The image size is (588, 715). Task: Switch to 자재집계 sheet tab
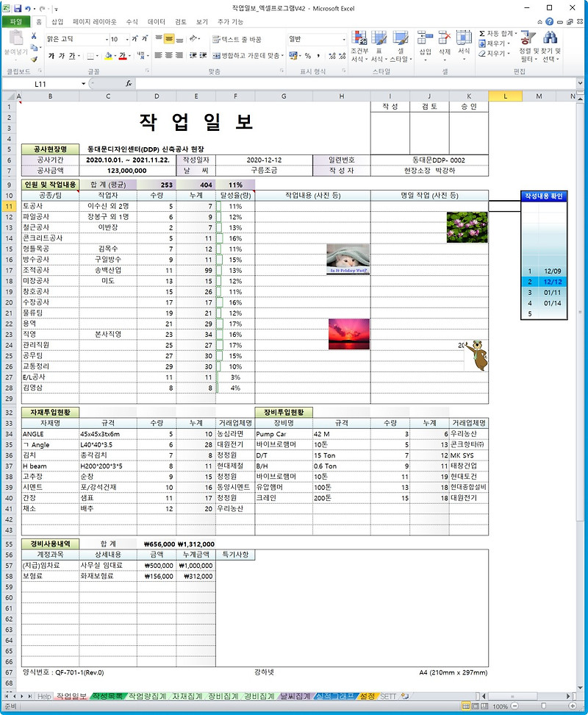187,697
